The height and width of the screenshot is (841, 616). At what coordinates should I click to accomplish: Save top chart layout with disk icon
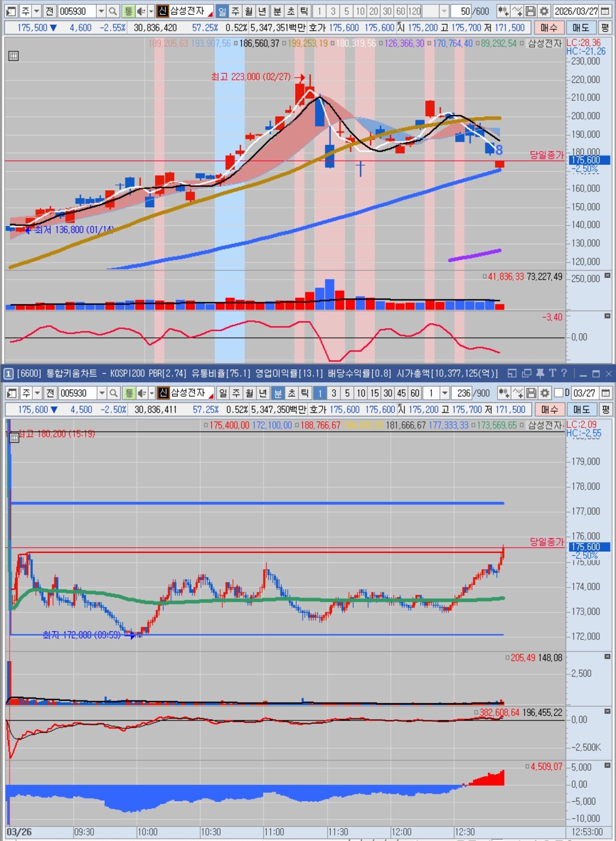(x=531, y=11)
